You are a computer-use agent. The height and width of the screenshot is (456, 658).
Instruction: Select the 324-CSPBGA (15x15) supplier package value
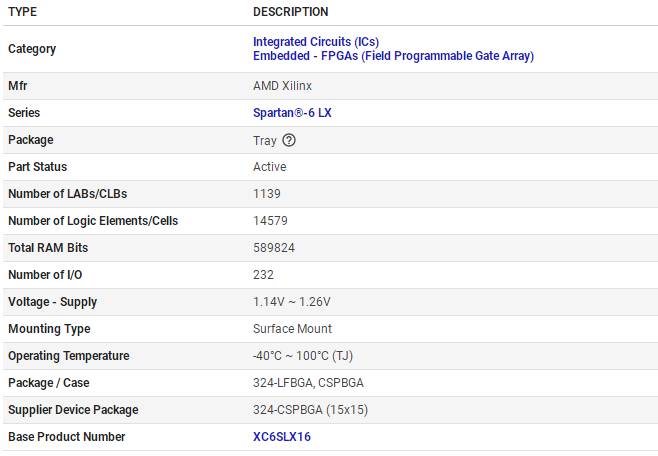(310, 410)
